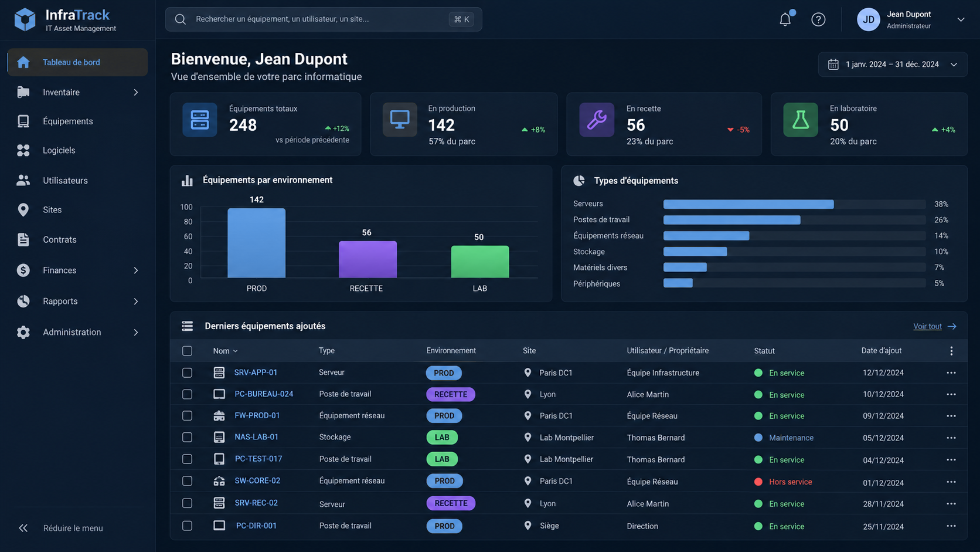Check the SRV-REC-02 row checkbox
This screenshot has width=980, height=552.
coord(187,503)
